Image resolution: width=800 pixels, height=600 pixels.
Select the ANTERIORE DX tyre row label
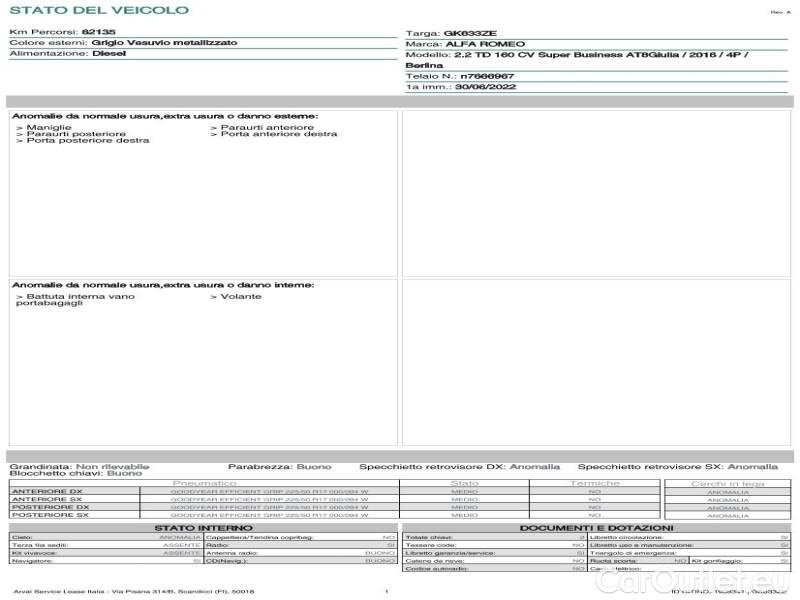[x=46, y=492]
